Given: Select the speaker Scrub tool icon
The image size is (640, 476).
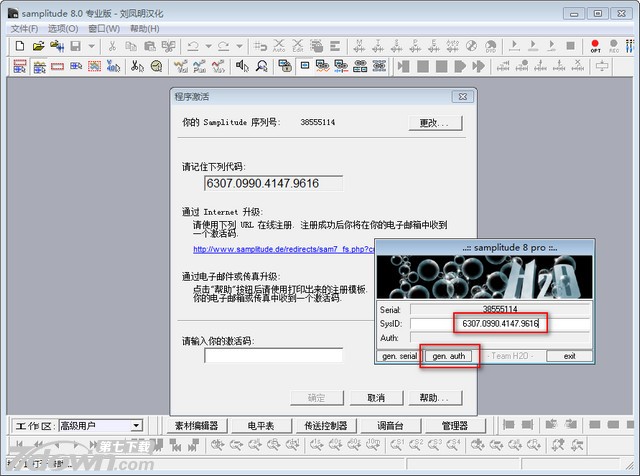Looking at the screenshot, I should pyautogui.click(x=242, y=66).
